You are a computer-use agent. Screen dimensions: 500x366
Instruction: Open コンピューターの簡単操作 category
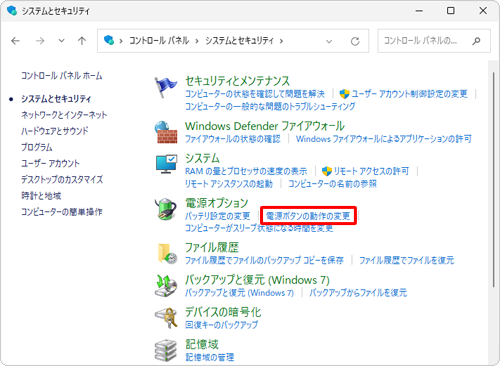(x=62, y=212)
